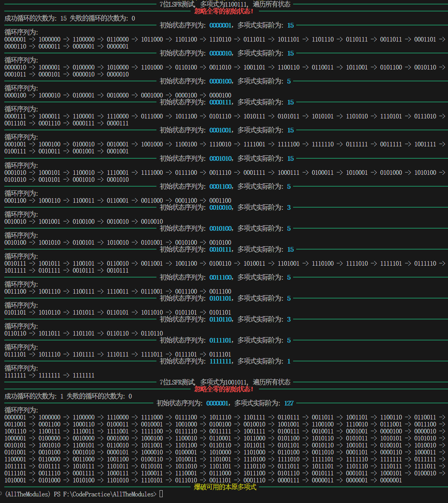Click the highlighted initial state 0101101
448x503 pixels.
pyautogui.click(x=221, y=298)
